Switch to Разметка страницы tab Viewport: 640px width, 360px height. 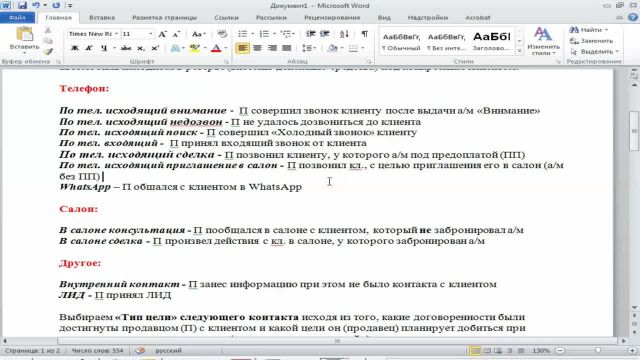(164, 18)
